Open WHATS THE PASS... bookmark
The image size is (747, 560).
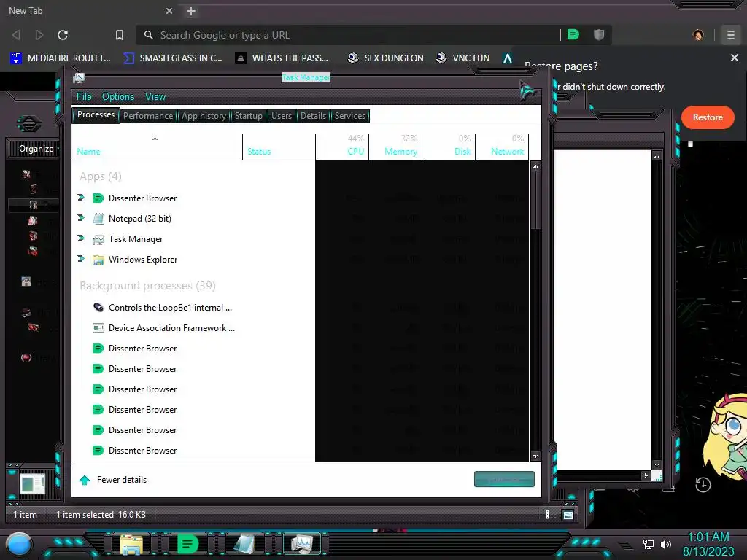(282, 58)
